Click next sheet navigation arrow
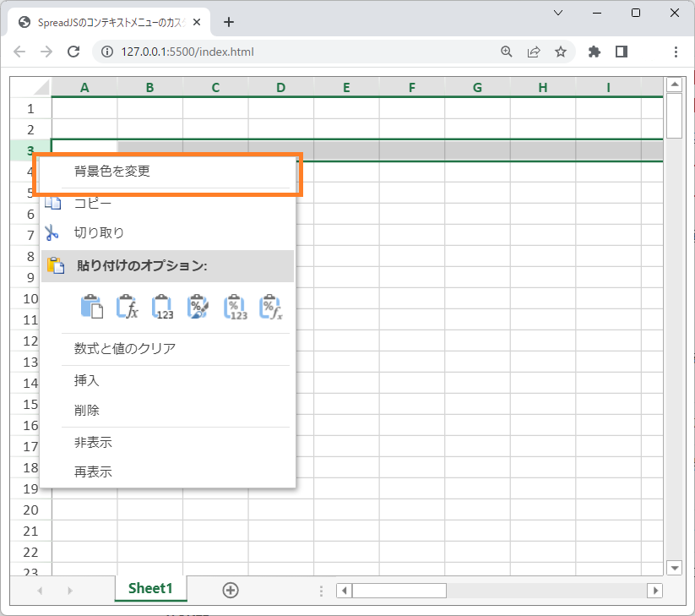 (69, 591)
